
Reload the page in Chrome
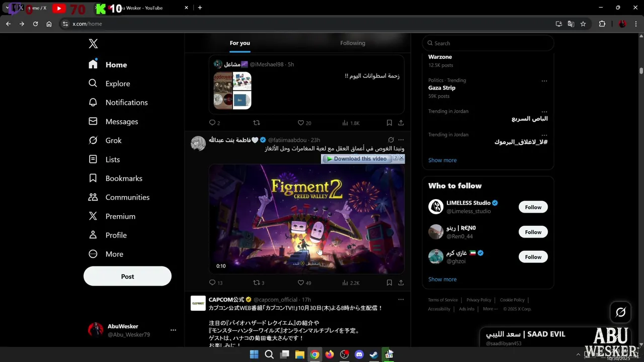pos(35,24)
